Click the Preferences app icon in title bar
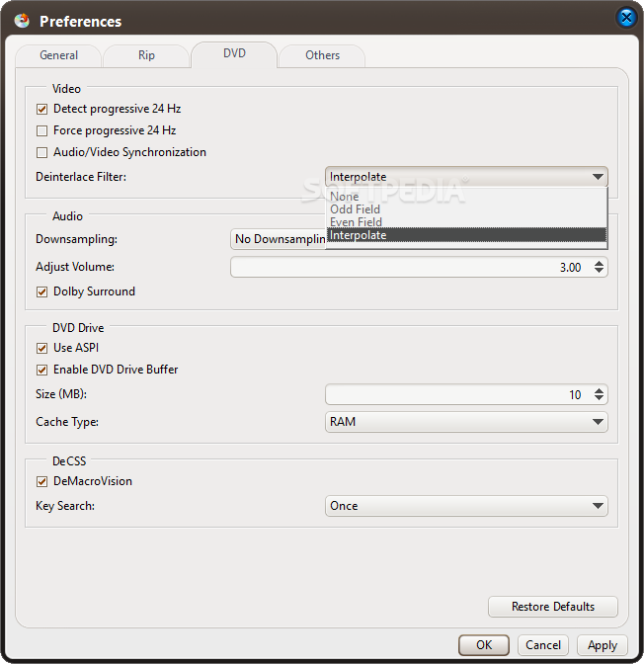 [x=22, y=21]
